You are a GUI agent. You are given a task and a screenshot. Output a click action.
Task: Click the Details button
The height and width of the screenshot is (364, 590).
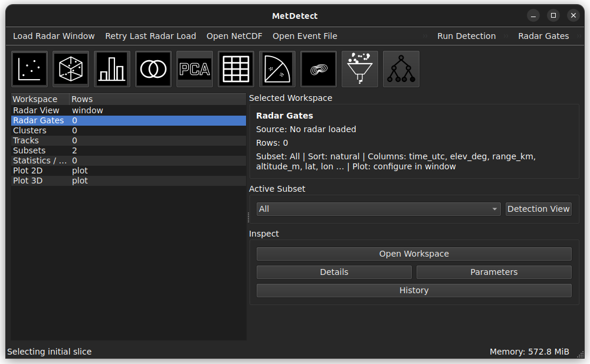(334, 272)
